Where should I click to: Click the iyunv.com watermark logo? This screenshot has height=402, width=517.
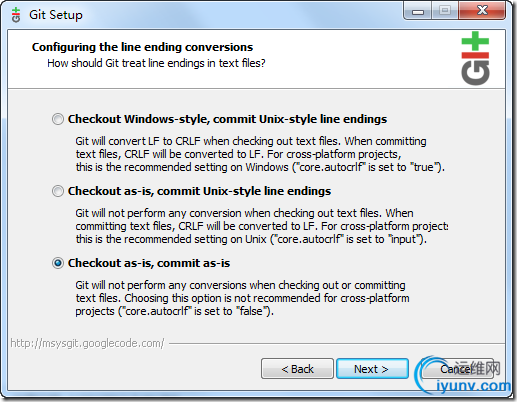pyautogui.click(x=463, y=376)
